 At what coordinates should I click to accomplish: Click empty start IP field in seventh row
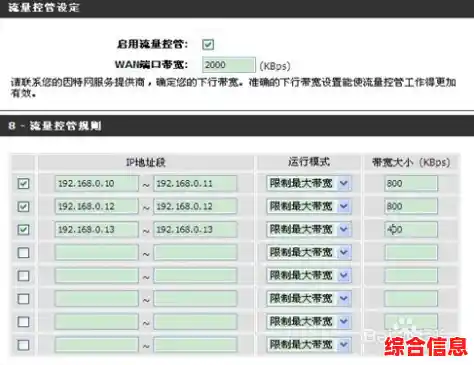click(97, 321)
